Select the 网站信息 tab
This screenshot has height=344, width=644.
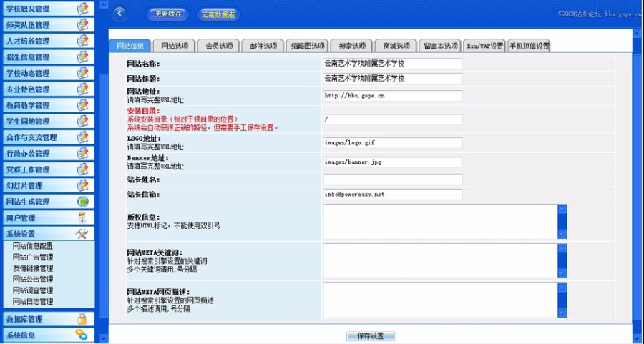click(130, 46)
